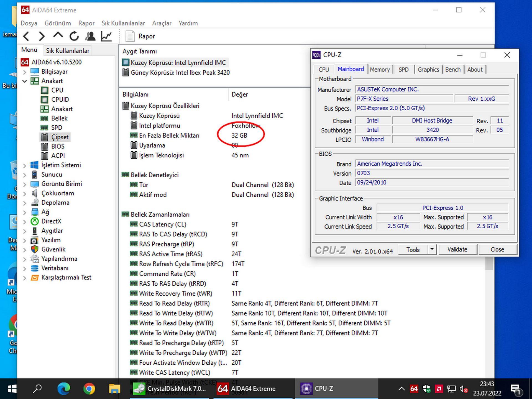Refresh the AIDA64 page

pyautogui.click(x=74, y=36)
